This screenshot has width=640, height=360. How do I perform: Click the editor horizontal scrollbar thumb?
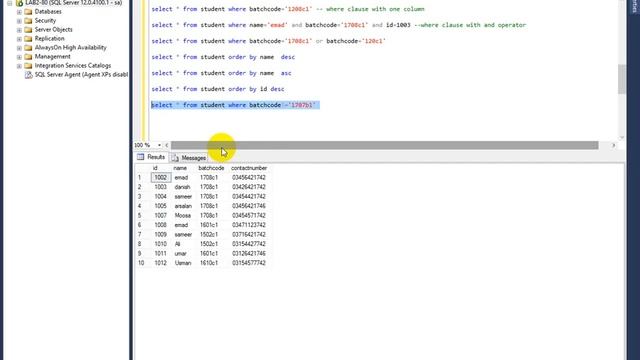tap(384, 145)
